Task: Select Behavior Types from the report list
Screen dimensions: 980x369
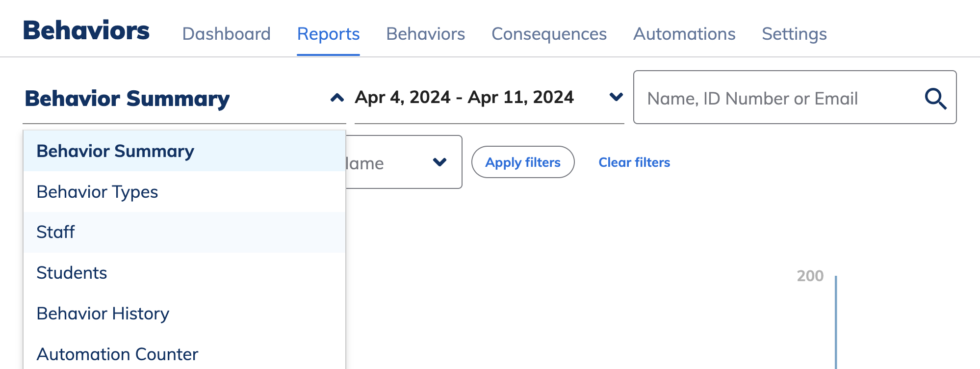Action: [x=97, y=191]
